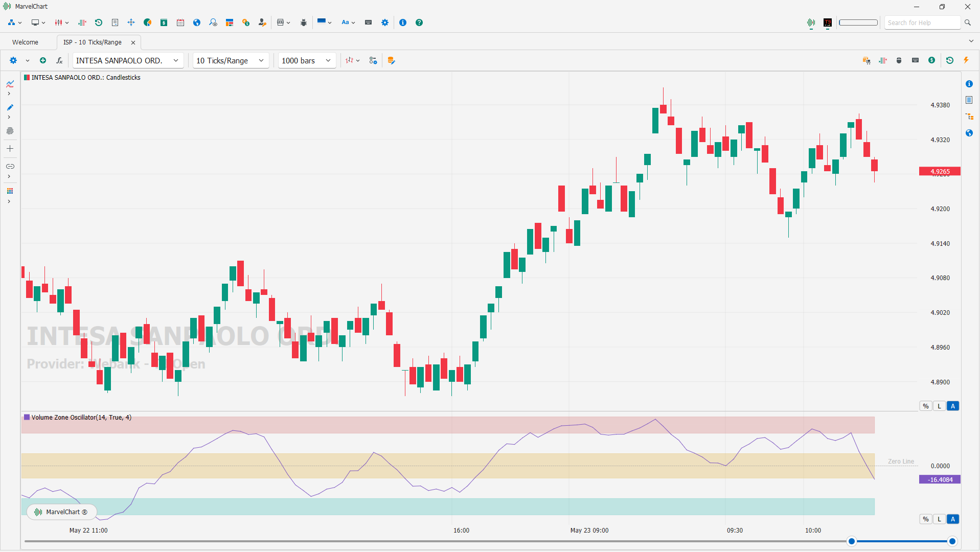Switch to the Welcome tab
This screenshot has width=980, height=552.
coord(26,42)
